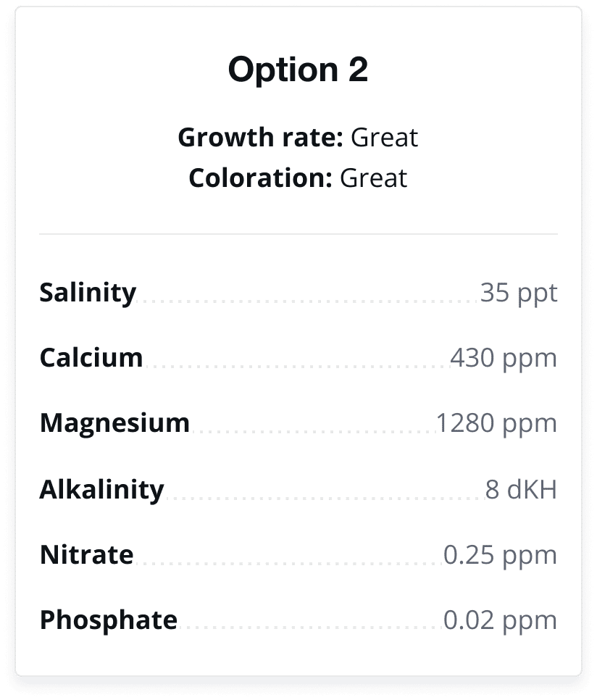Click the Phosphate parameter label
This screenshot has height=700, width=597.
[x=109, y=620]
